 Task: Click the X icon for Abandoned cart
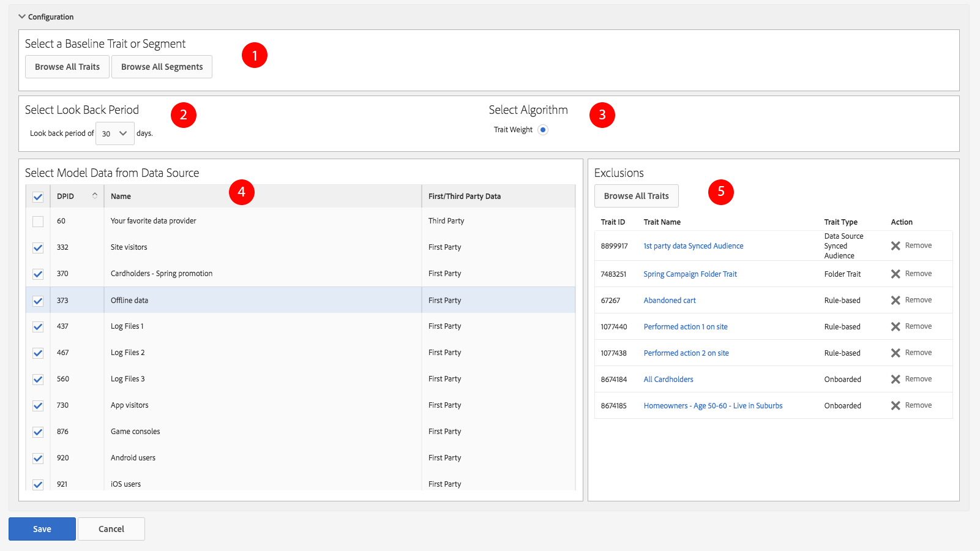(x=895, y=300)
